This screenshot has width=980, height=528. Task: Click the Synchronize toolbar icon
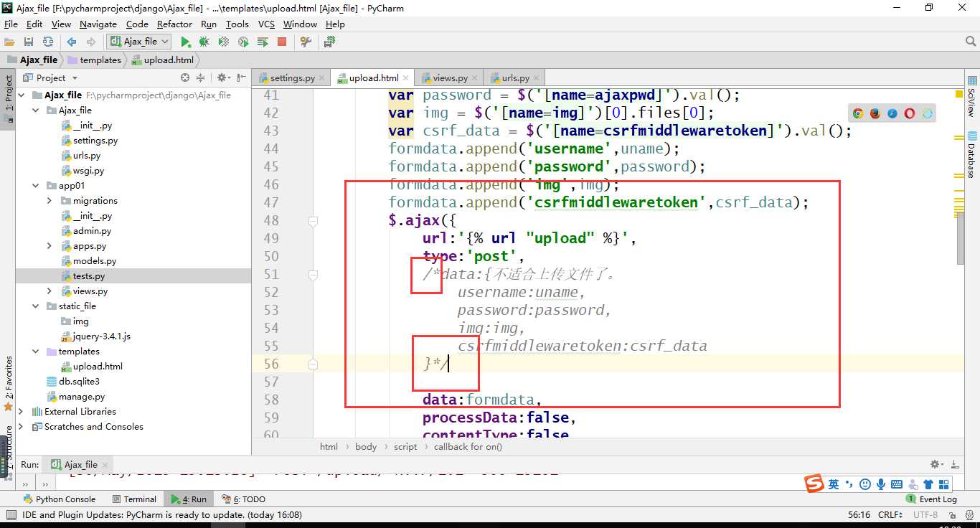click(48, 42)
